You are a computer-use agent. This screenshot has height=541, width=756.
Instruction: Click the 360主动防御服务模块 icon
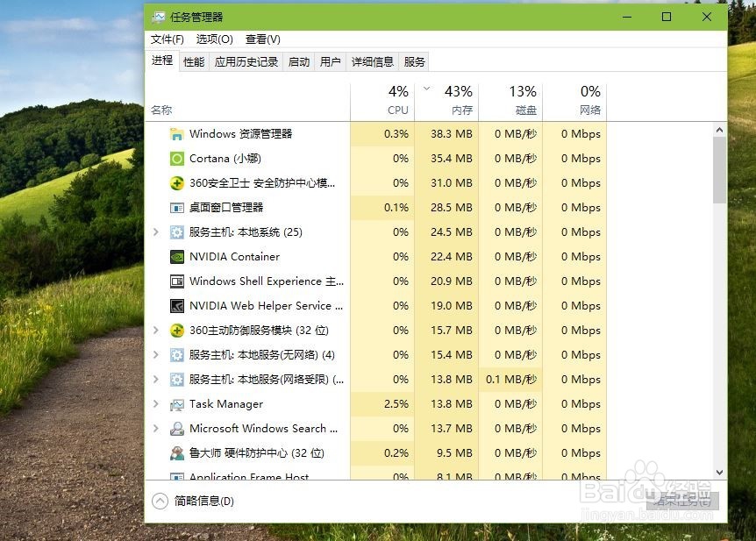[177, 331]
